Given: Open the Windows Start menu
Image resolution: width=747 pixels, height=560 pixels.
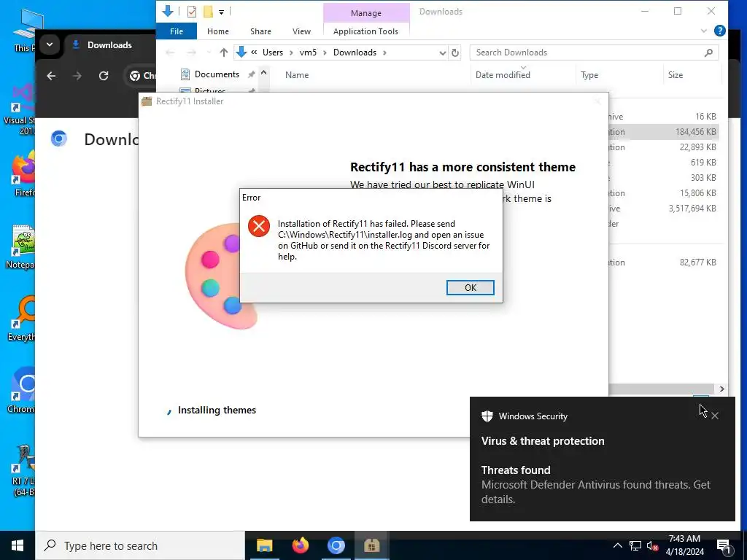Looking at the screenshot, I should point(18,545).
